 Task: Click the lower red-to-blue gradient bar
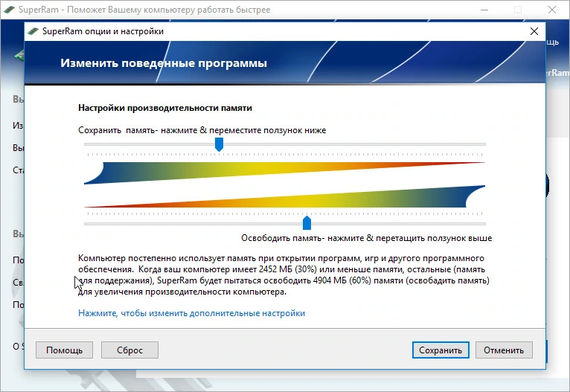point(284,196)
